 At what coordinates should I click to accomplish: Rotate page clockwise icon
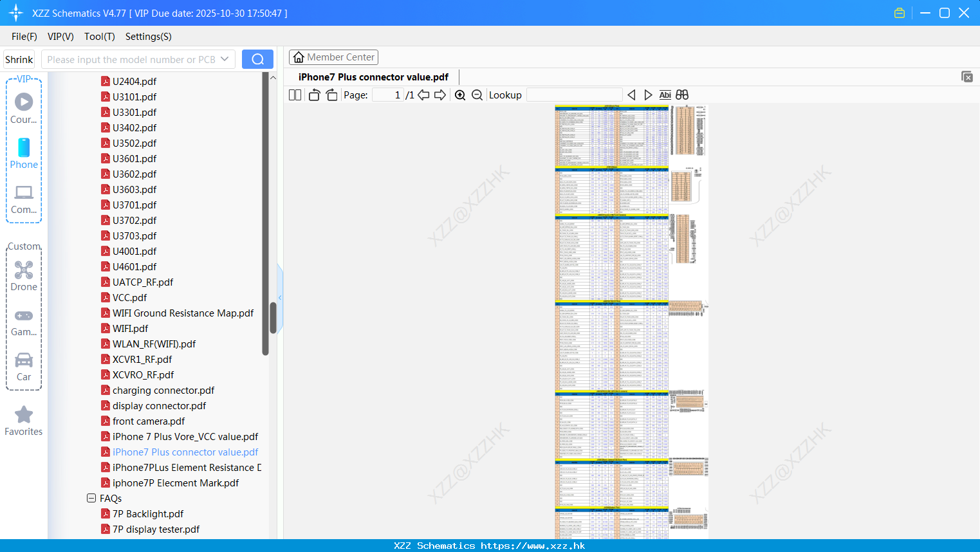(x=331, y=95)
